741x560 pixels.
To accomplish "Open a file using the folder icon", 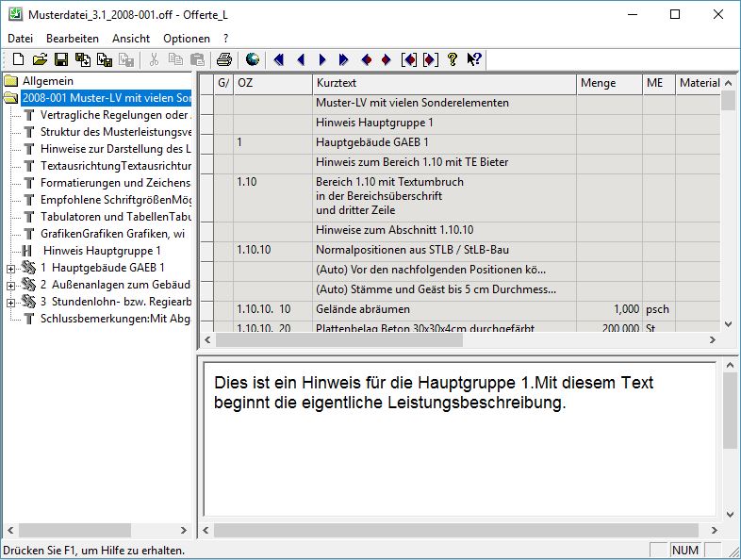I will pos(41,59).
